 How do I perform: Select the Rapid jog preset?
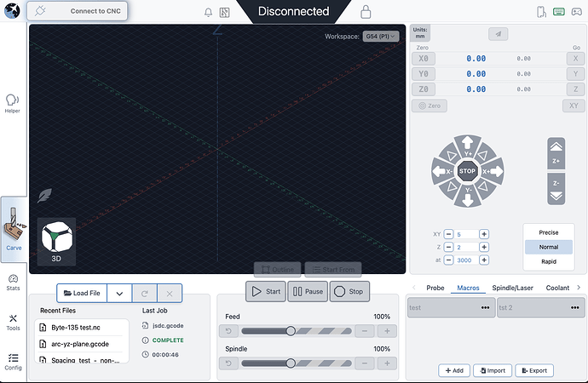548,261
